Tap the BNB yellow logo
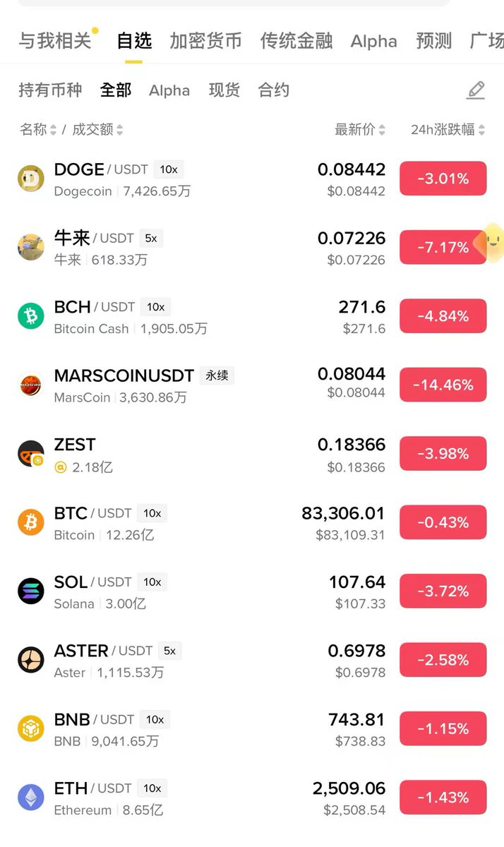The width and height of the screenshot is (504, 847). (x=31, y=728)
